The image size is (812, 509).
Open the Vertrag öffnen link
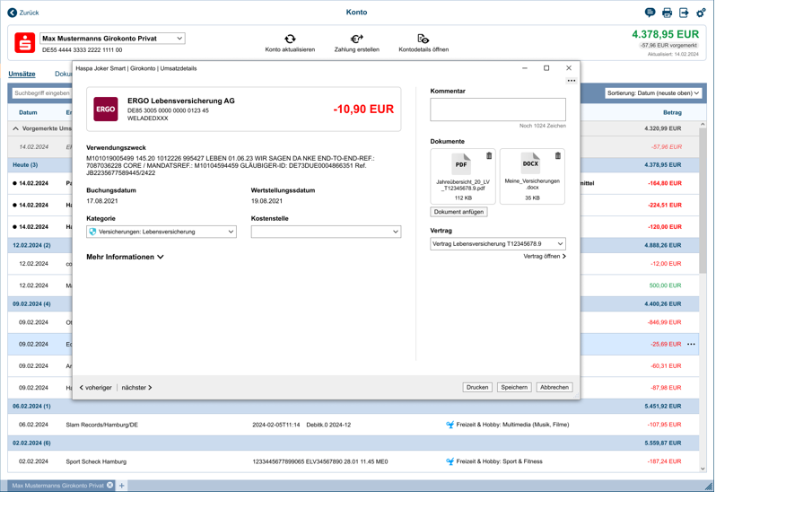545,257
